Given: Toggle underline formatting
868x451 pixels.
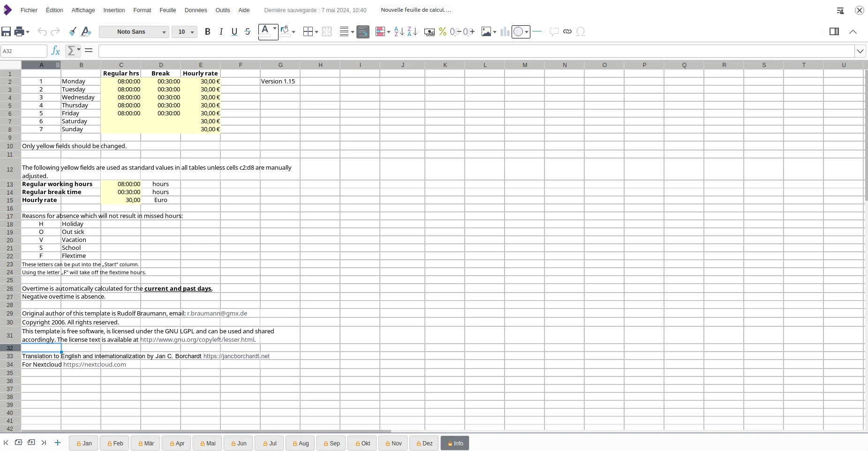Looking at the screenshot, I should pos(234,32).
